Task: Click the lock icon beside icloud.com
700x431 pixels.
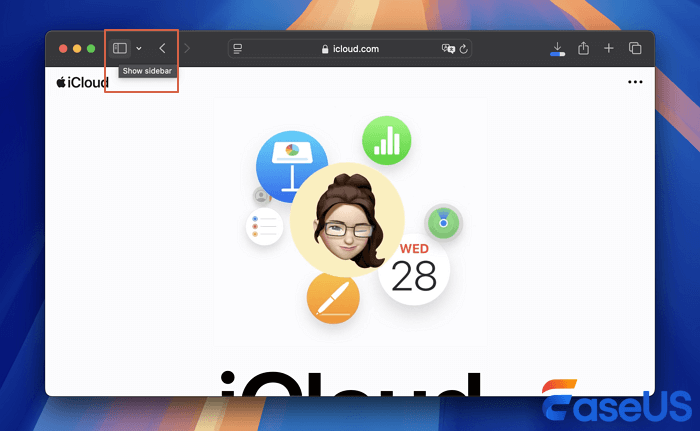Action: pos(325,49)
